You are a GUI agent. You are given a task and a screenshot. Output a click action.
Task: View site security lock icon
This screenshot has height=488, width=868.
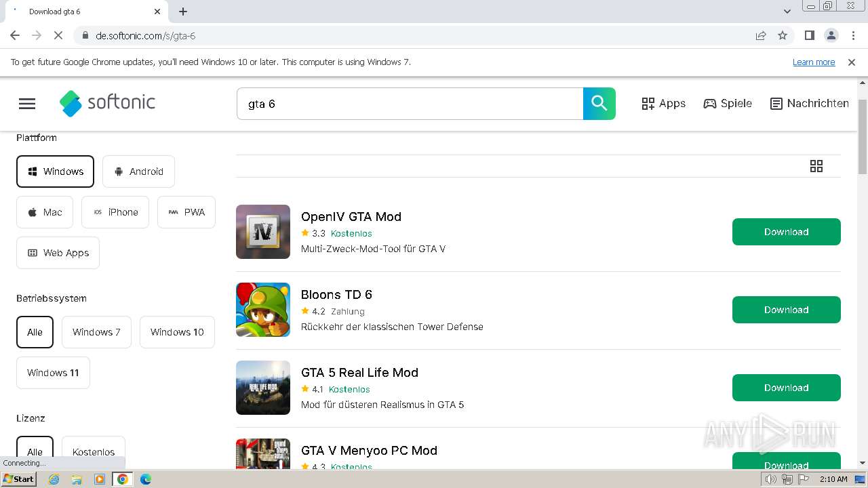point(85,35)
